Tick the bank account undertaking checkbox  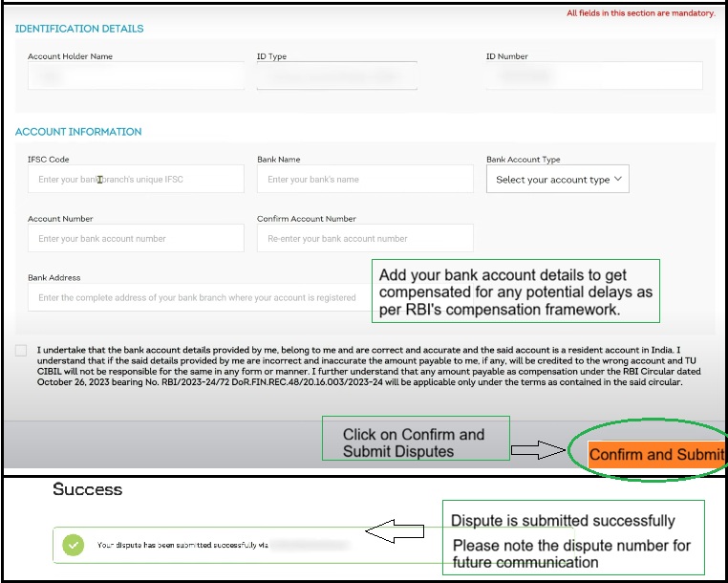(21, 351)
